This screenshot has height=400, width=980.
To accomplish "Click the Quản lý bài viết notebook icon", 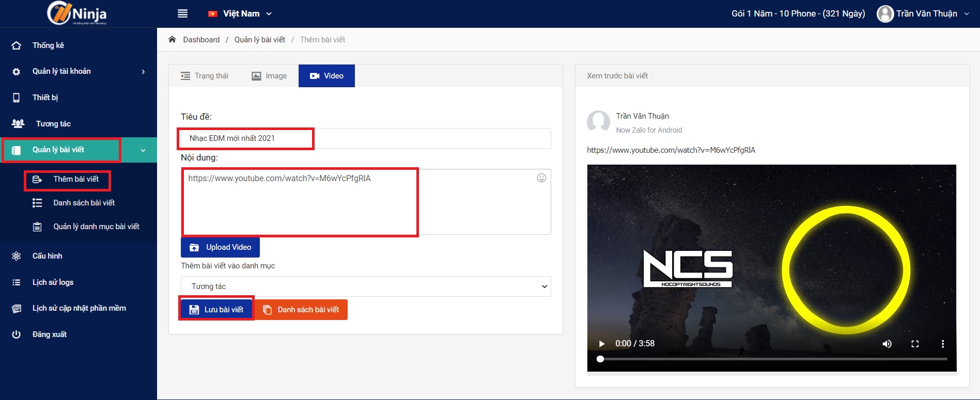I will [x=17, y=150].
